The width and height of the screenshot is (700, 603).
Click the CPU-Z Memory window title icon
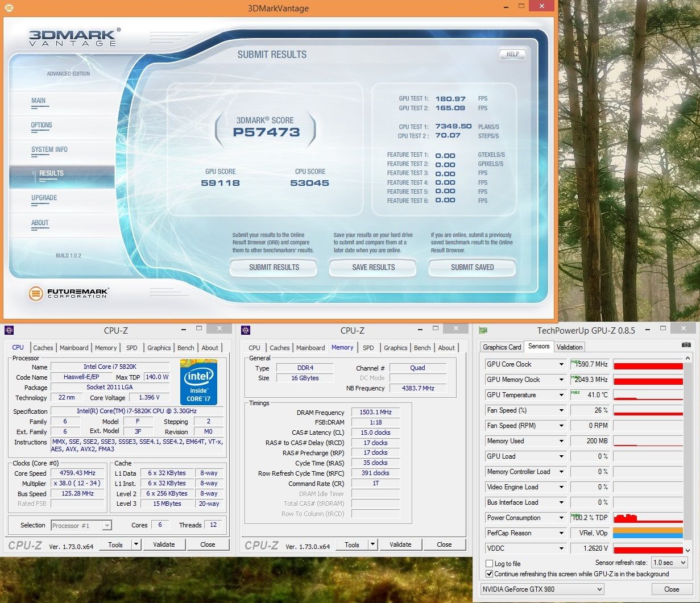(246, 330)
